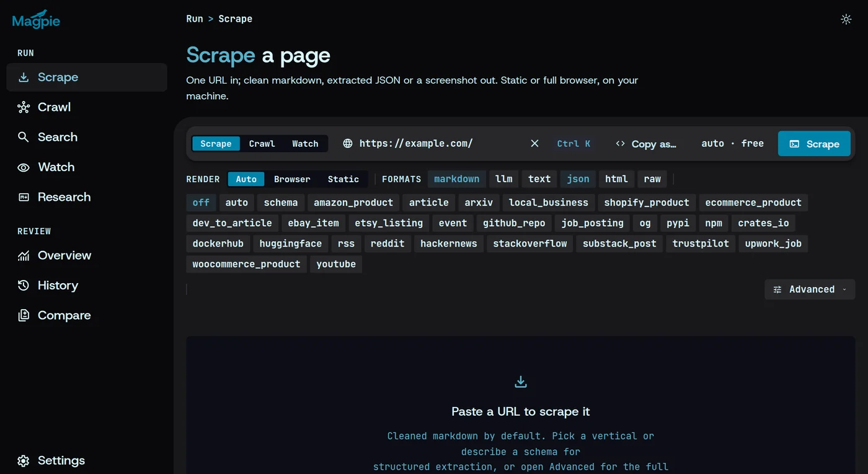Toggle the light/dark theme sun icon
This screenshot has height=474, width=868.
pos(846,19)
